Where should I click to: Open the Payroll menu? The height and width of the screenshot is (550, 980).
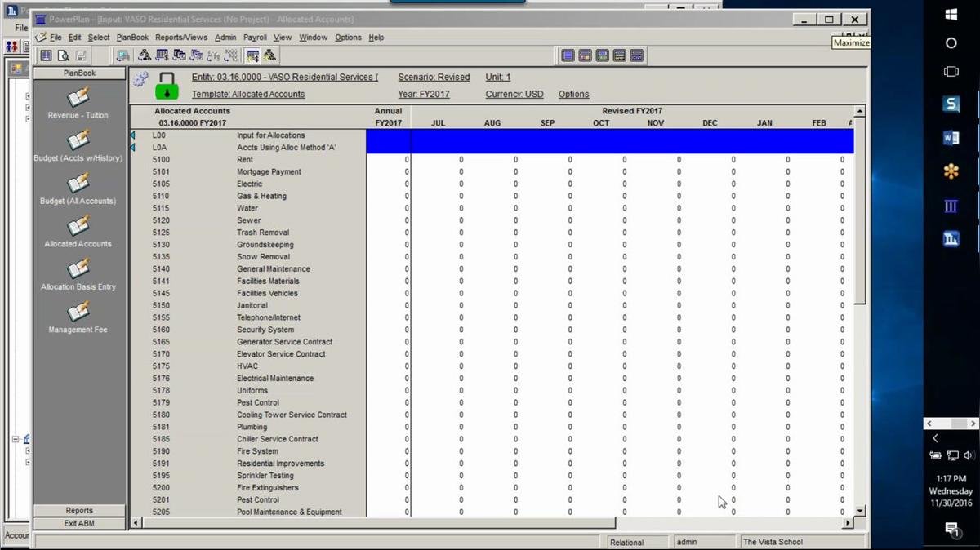click(255, 38)
